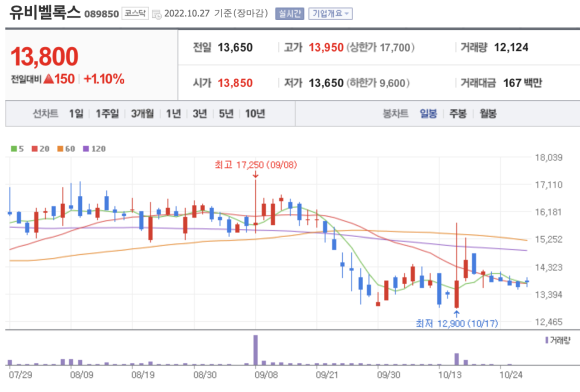This screenshot has width=580, height=392.
Task: Click the 07/29 date axis label
Action: (x=20, y=375)
